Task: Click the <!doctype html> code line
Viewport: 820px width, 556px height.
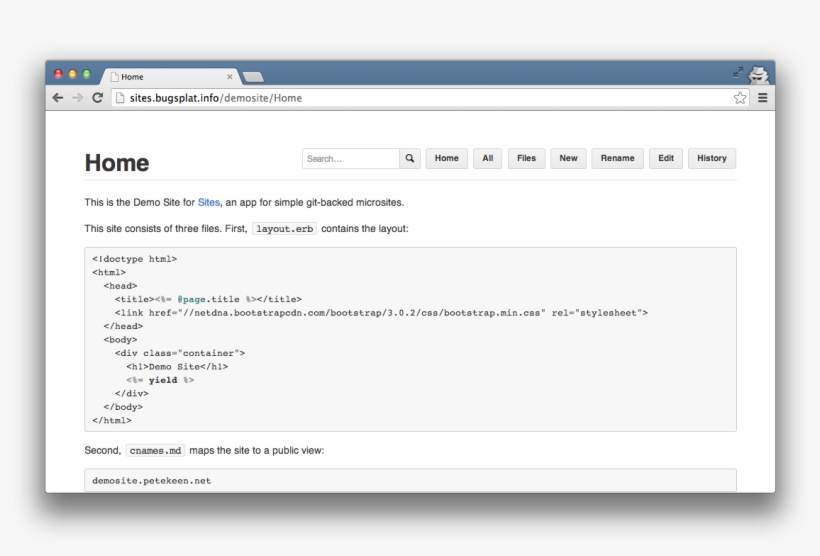Action: point(135,259)
